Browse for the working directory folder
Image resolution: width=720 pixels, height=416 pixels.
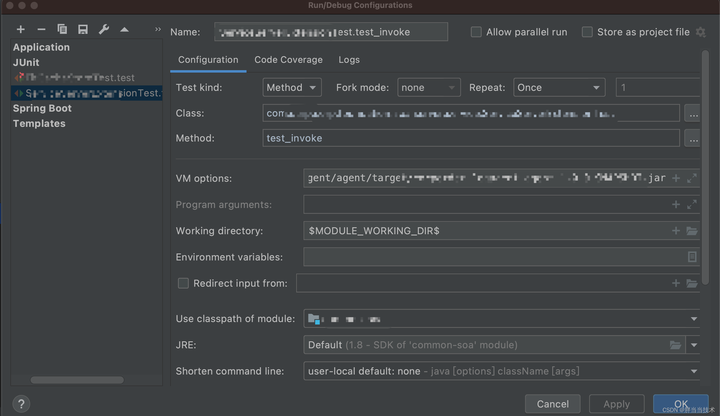pyautogui.click(x=692, y=231)
